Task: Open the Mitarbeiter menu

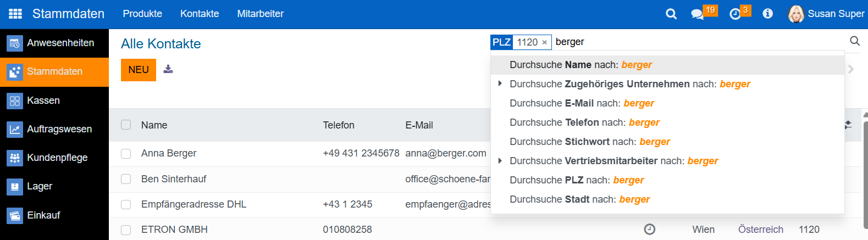Action: click(261, 14)
